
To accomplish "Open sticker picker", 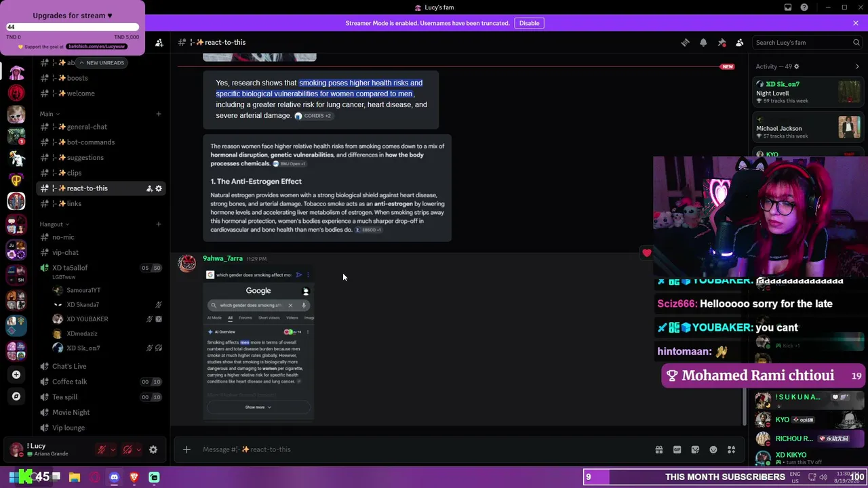I will coord(695,449).
